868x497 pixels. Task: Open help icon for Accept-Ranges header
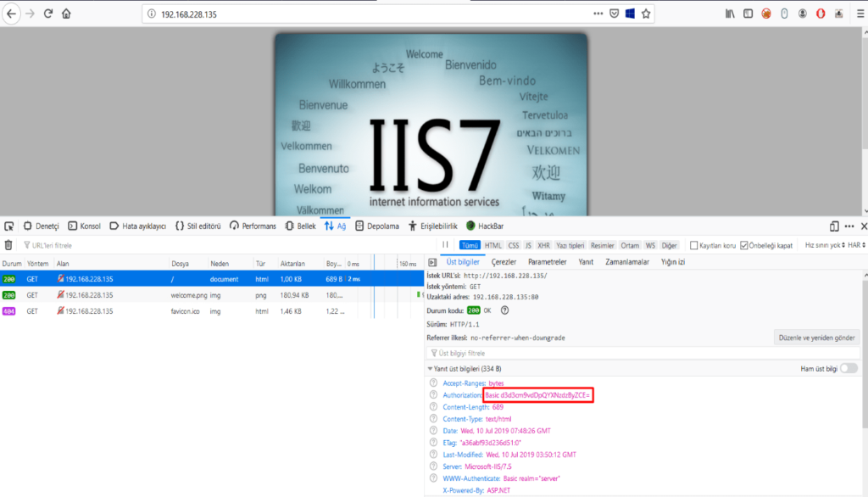pos(433,383)
